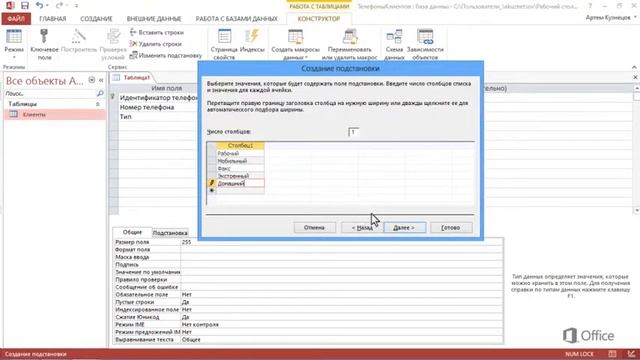Select the Столбец1 column header
This screenshot has width=640, height=360.
tap(240, 145)
